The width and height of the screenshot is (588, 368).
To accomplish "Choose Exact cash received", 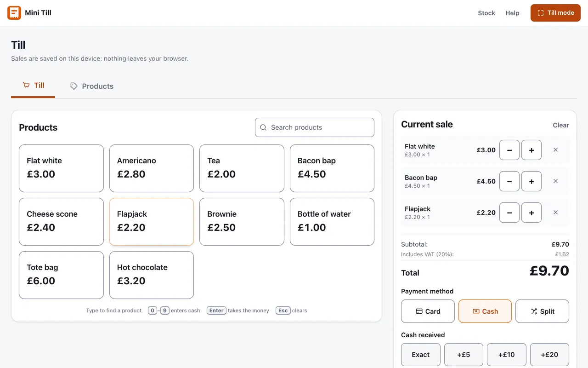I will point(421,355).
